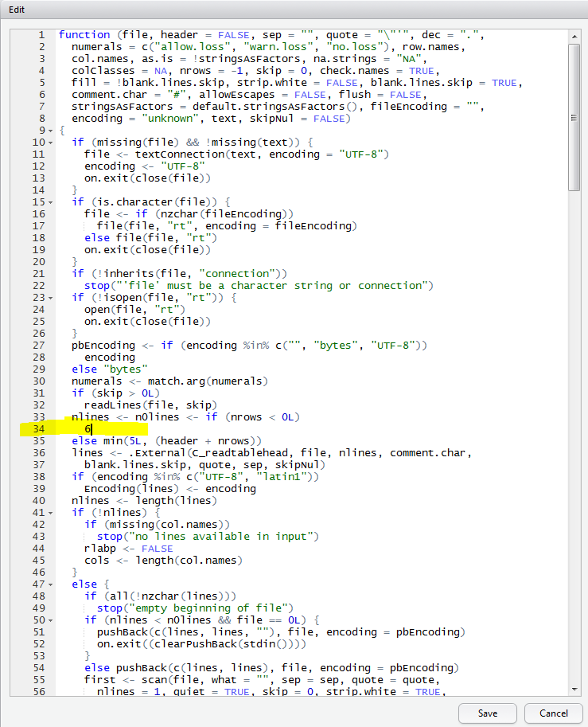This screenshot has height=727, width=588.
Task: Click the word function on line 1
Action: click(x=84, y=35)
